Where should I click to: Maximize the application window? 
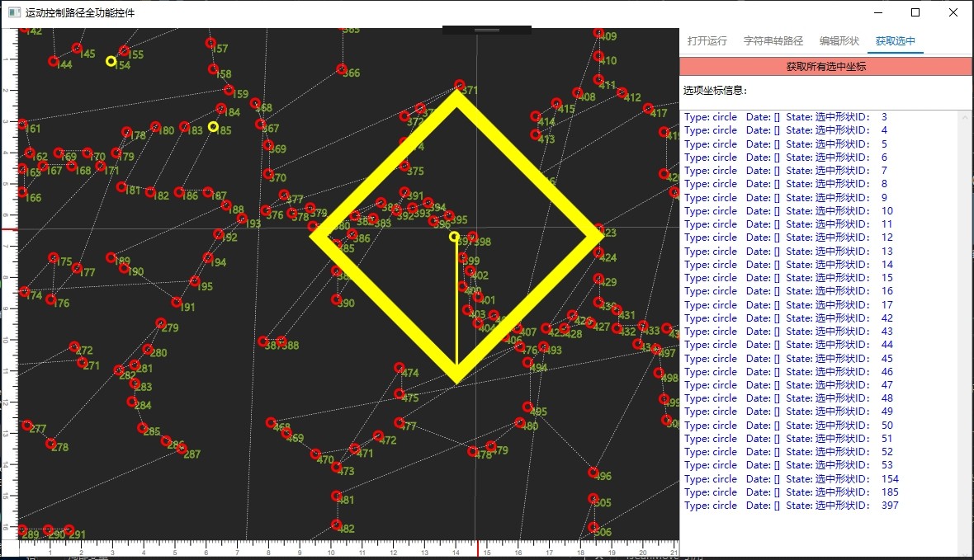point(915,12)
